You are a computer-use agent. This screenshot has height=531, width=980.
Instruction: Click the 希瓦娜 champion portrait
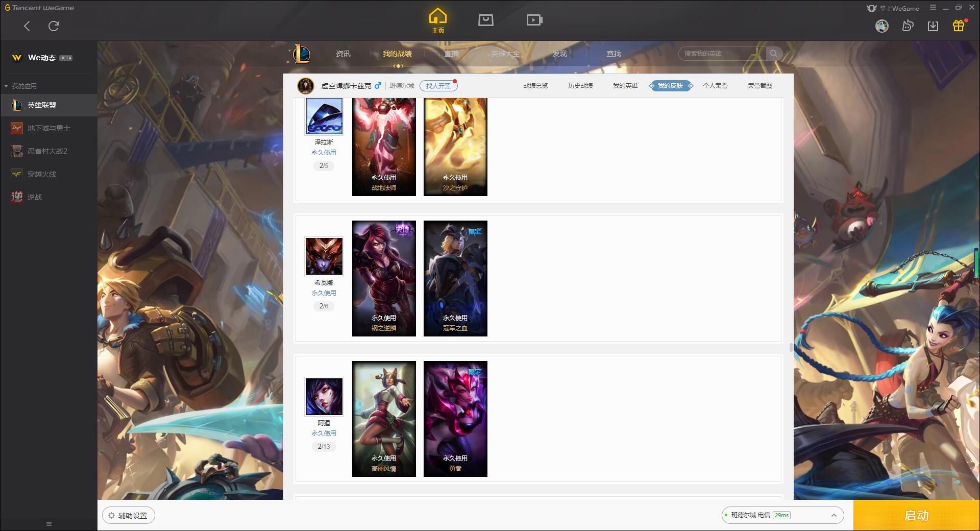click(x=324, y=256)
